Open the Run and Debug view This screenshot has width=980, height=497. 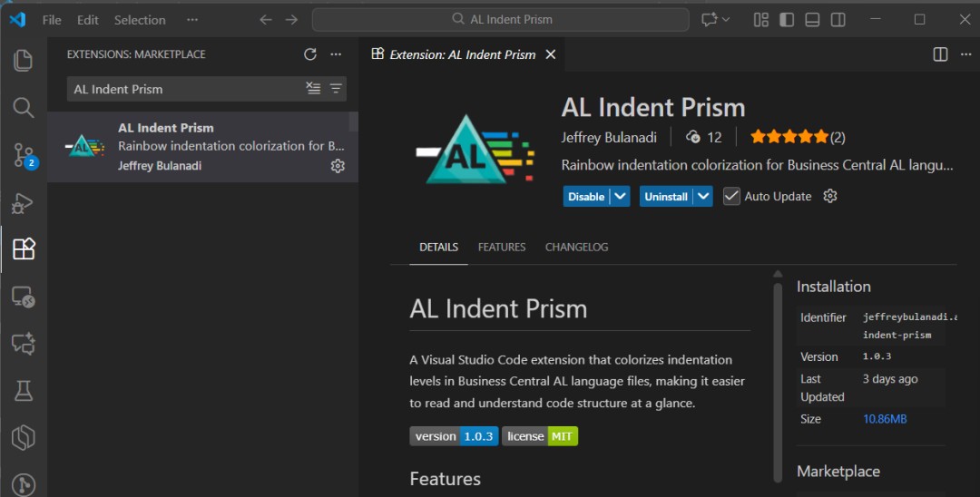(23, 203)
